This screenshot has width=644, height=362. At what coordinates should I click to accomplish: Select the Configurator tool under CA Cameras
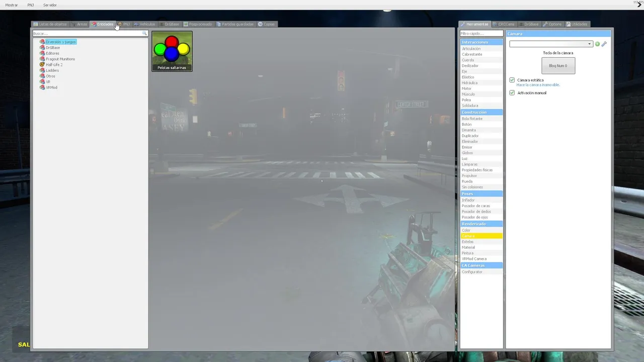[x=481, y=272]
